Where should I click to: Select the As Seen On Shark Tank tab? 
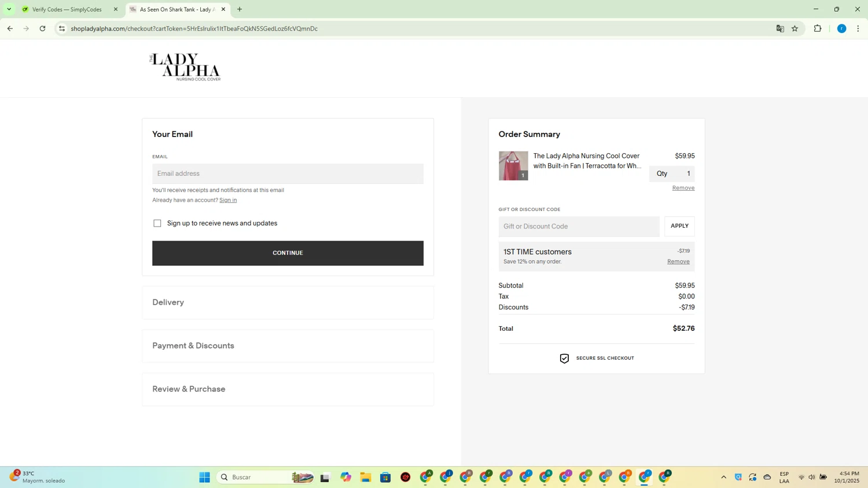pyautogui.click(x=177, y=9)
